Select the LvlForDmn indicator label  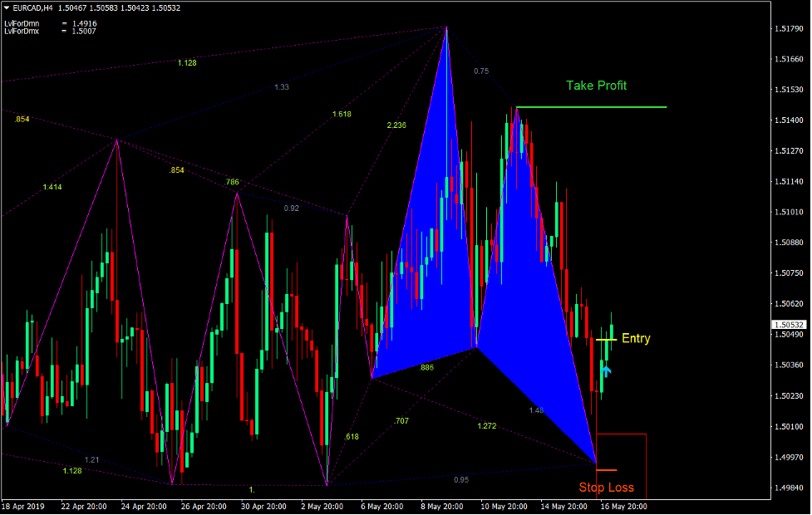pos(21,22)
